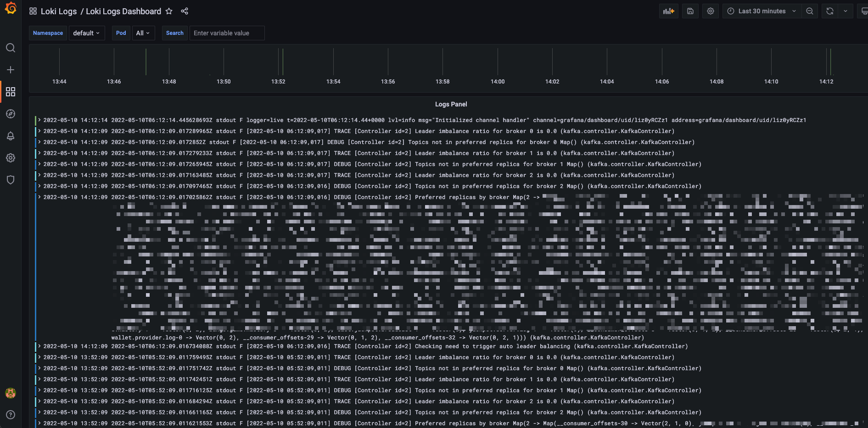Share the dashboard using share icon
This screenshot has height=428, width=868.
click(x=185, y=11)
